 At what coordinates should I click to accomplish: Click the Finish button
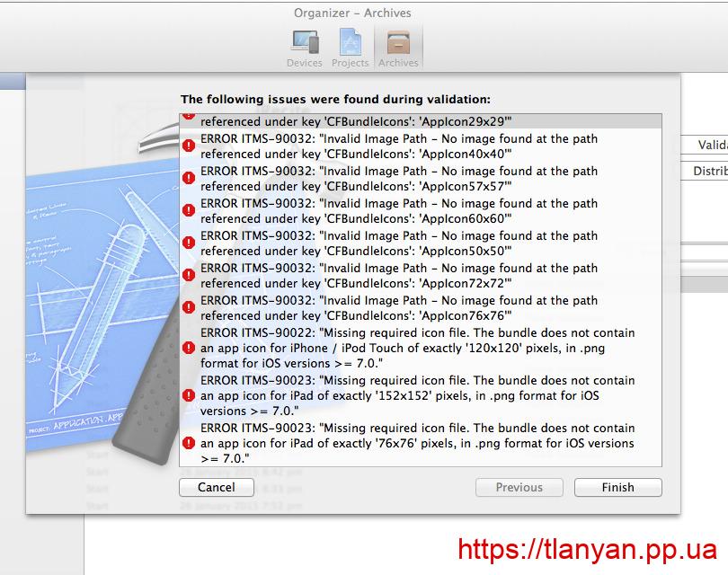pyautogui.click(x=617, y=487)
